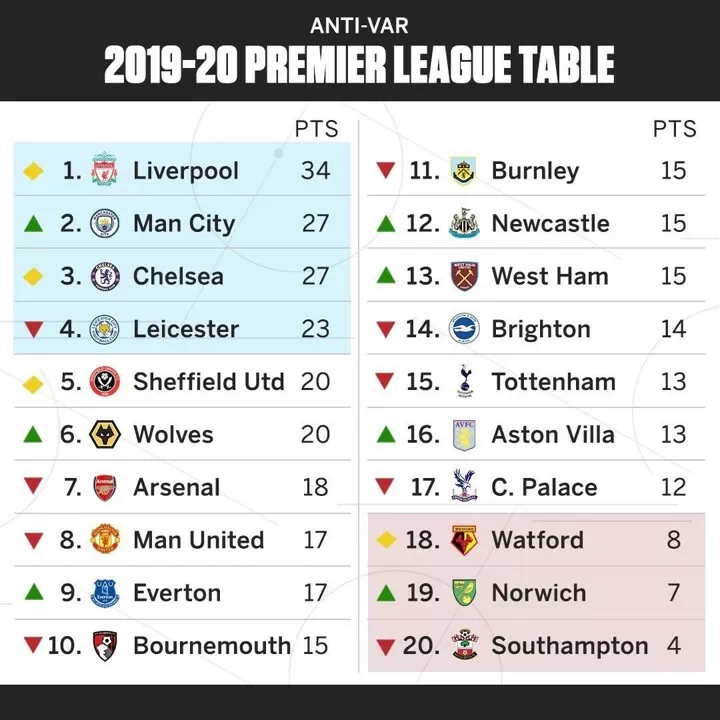720x720 pixels.
Task: Click green up arrow beside Man City
Action: coord(34,224)
